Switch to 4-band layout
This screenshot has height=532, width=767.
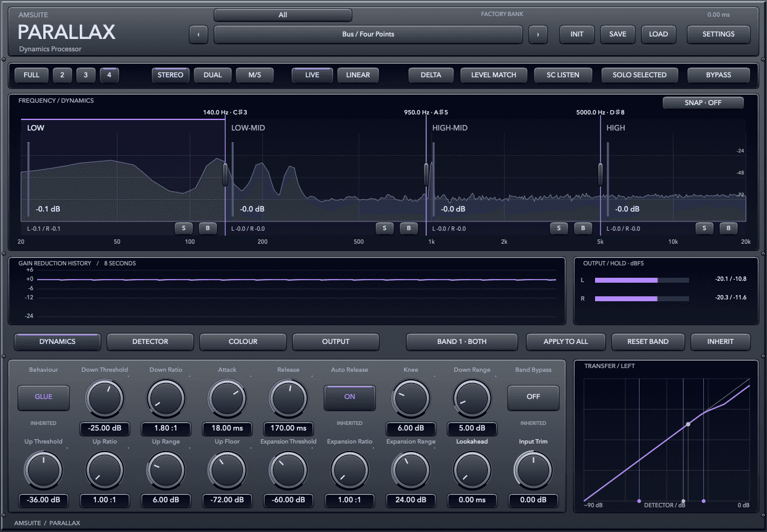109,75
